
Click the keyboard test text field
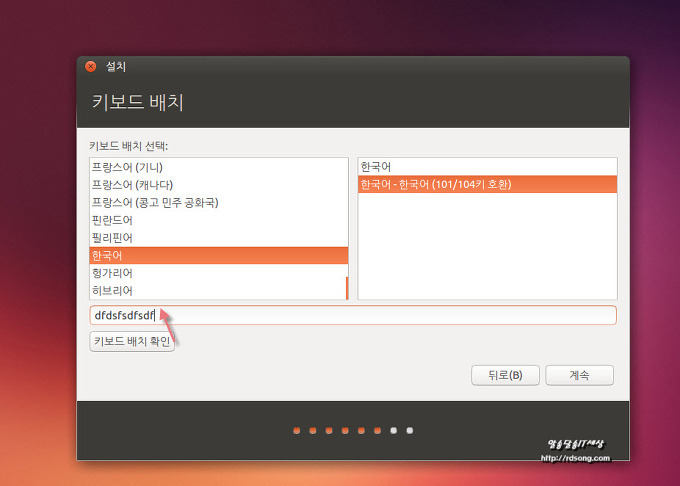[380, 315]
